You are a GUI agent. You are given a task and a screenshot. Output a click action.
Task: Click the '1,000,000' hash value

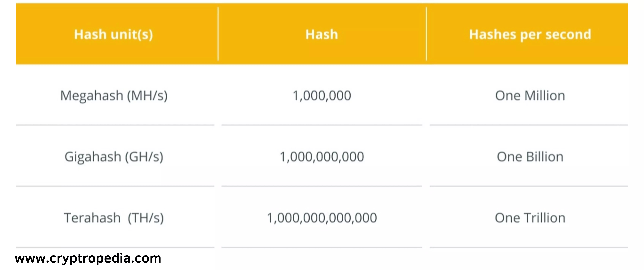322,96
